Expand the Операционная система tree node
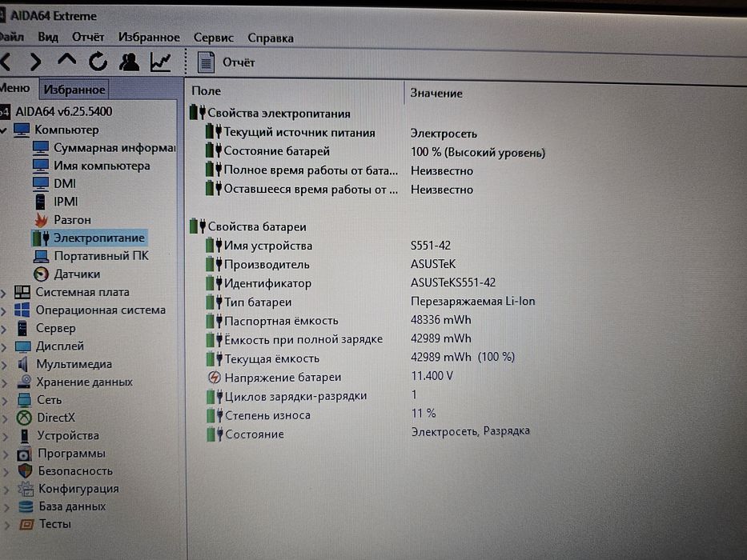This screenshot has height=560, width=747. [4, 310]
